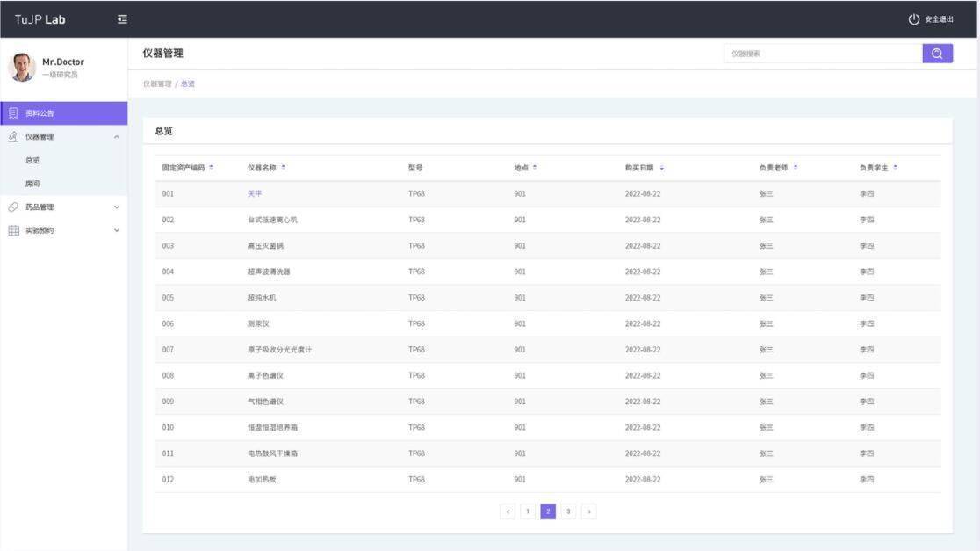Focus the 仪器搜索 search input
This screenshot has height=551, width=980.
823,54
